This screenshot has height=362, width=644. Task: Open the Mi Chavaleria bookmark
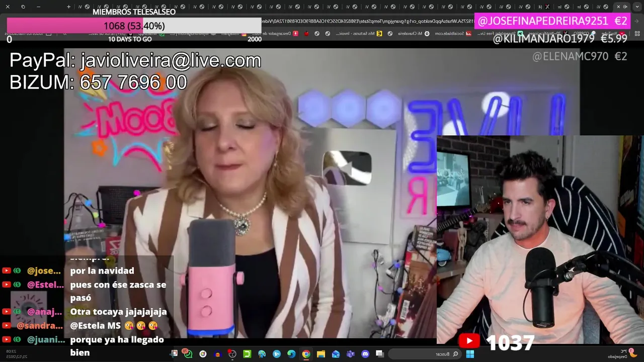click(413, 33)
